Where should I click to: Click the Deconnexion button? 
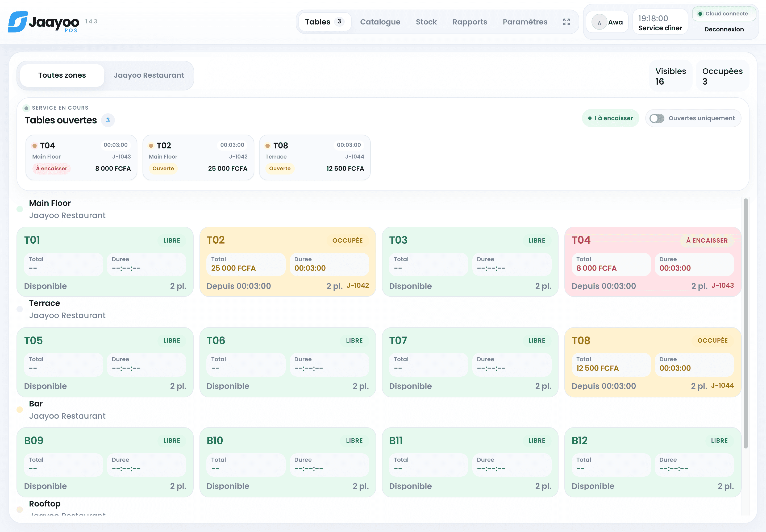tap(724, 29)
